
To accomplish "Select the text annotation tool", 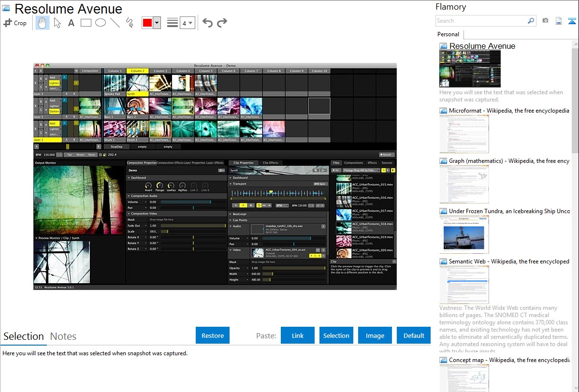I will click(x=71, y=23).
